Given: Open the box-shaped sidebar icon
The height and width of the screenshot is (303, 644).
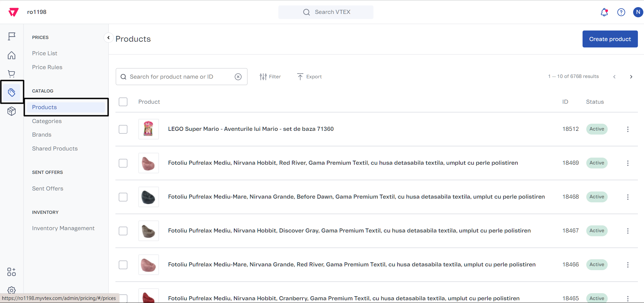Looking at the screenshot, I should tap(12, 111).
